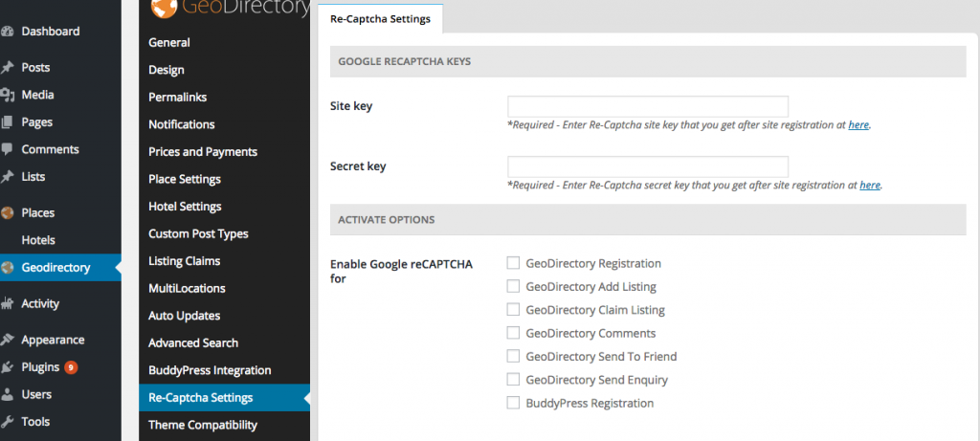Viewport: 980px width, 441px height.
Task: Check the GeoDirectory Claim Listing option
Action: (x=513, y=309)
